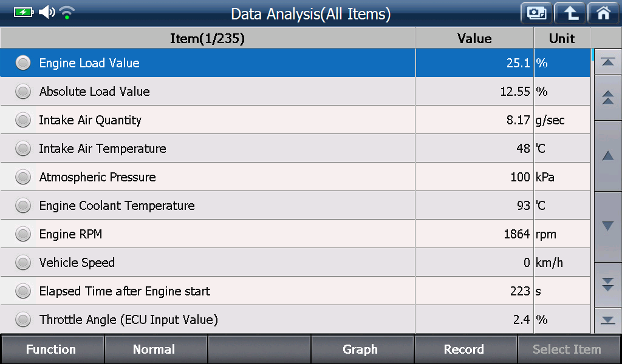Viewport: 622px width, 364px height.
Task: Toggle the Intake Air Temperature radio button
Action: point(23,149)
